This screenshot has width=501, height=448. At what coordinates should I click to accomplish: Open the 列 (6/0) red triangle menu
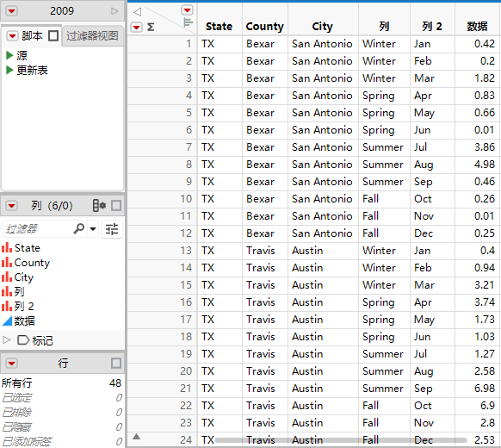point(12,205)
